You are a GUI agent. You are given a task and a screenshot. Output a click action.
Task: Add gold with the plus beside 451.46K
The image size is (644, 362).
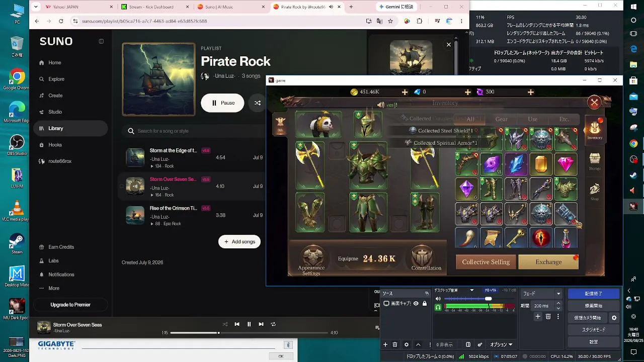pos(405,92)
